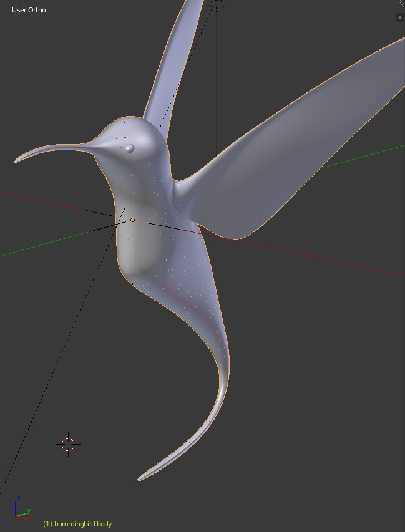The height and width of the screenshot is (532, 405).
Task: Click the '(1) hummingbird body' object label
Action: pyautogui.click(x=77, y=524)
